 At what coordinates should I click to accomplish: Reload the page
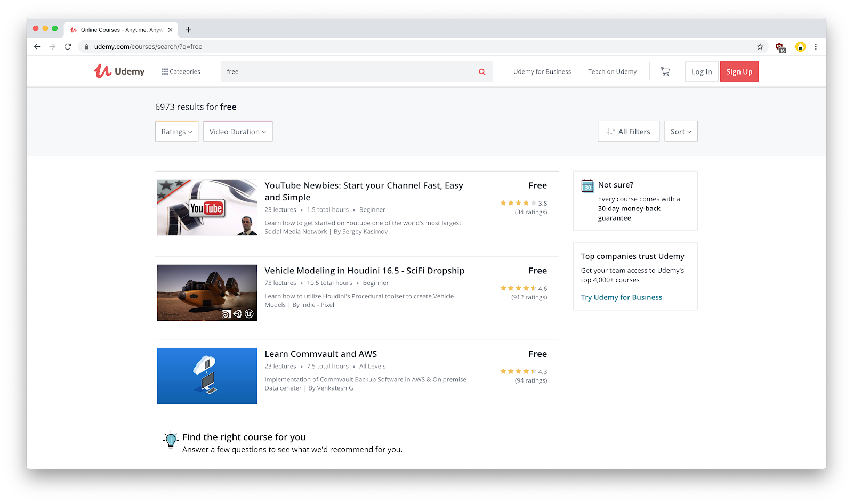(68, 47)
